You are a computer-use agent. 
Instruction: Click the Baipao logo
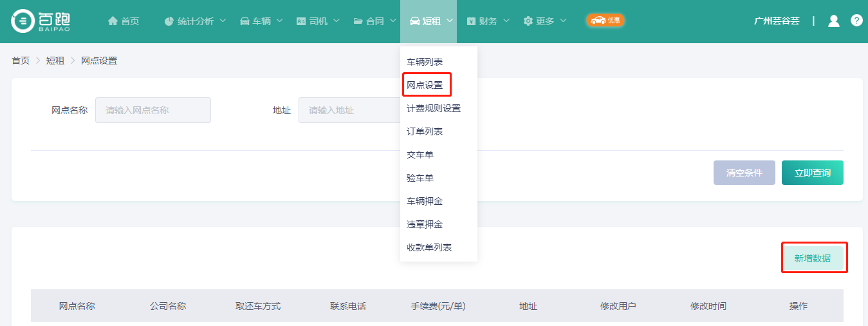coord(41,21)
